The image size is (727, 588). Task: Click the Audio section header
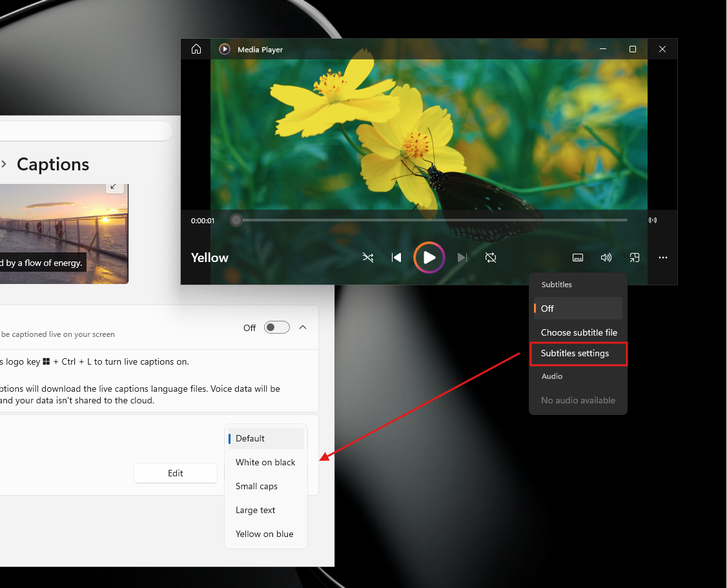(x=552, y=376)
